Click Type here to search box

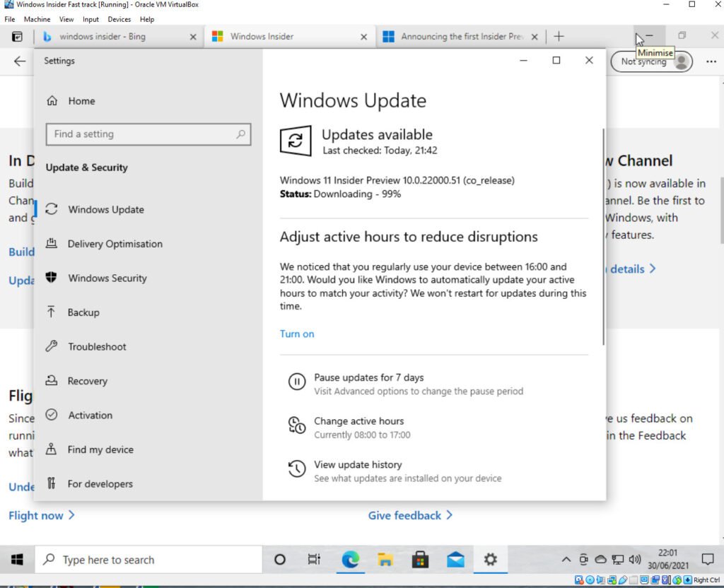tap(148, 560)
